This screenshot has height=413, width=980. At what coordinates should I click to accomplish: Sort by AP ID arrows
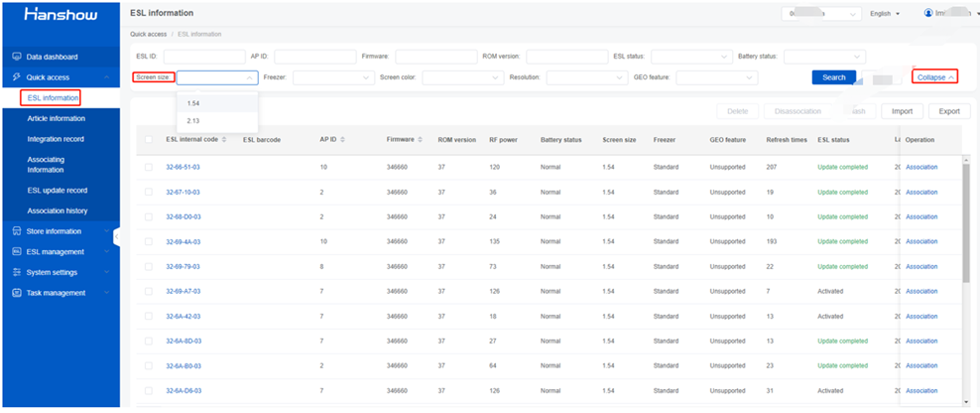pyautogui.click(x=342, y=140)
